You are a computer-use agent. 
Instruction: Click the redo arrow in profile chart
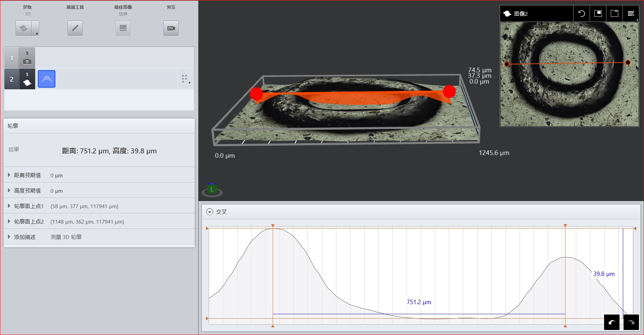coord(631,322)
